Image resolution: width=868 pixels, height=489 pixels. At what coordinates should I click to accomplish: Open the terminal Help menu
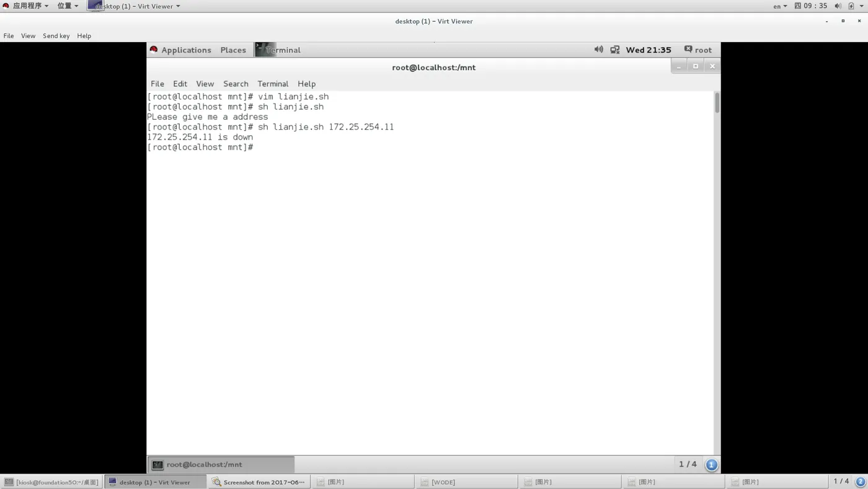coord(306,84)
